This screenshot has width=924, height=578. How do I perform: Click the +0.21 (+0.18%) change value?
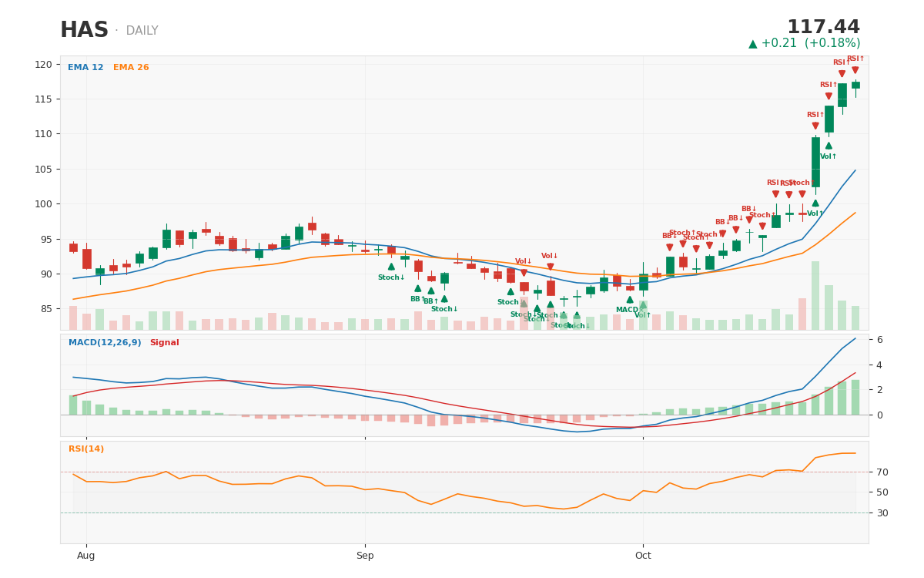coord(811,44)
